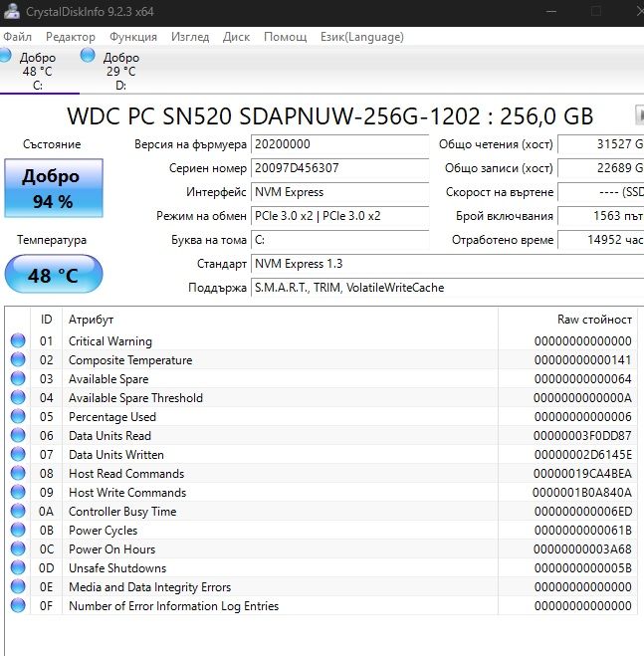Click the firmware version field 20200000

pyautogui.click(x=339, y=144)
